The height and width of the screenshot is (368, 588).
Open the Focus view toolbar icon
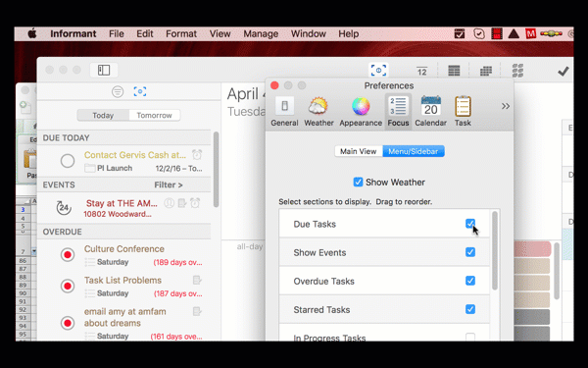tap(378, 71)
